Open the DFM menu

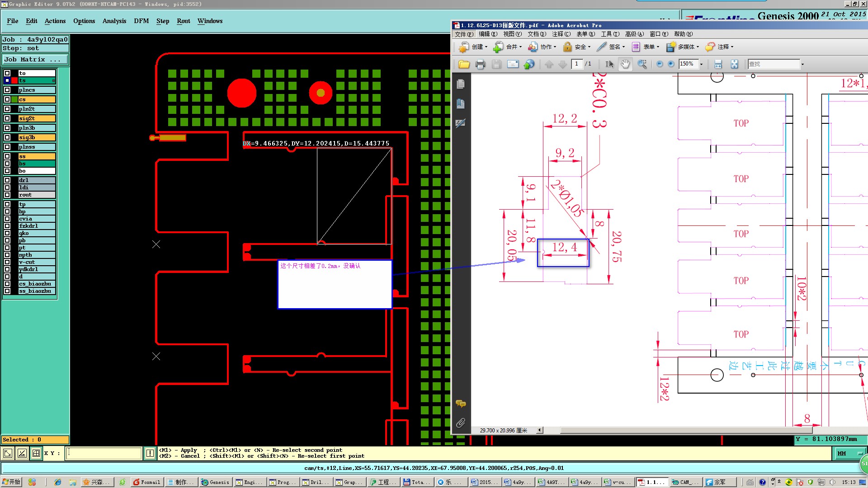tap(141, 21)
